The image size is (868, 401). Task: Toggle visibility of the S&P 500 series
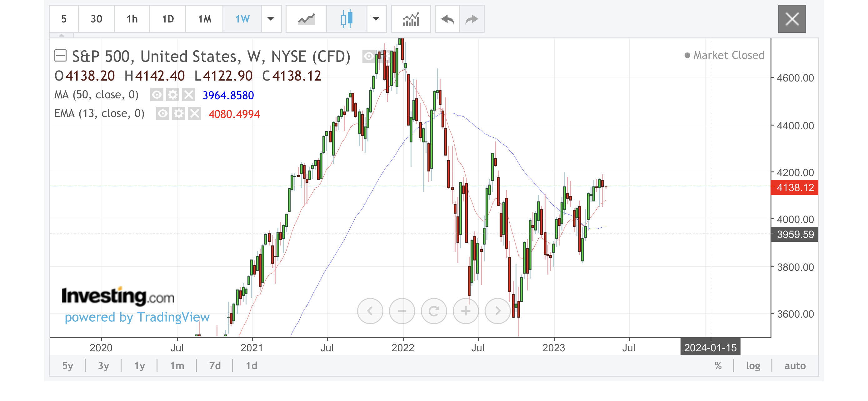369,56
